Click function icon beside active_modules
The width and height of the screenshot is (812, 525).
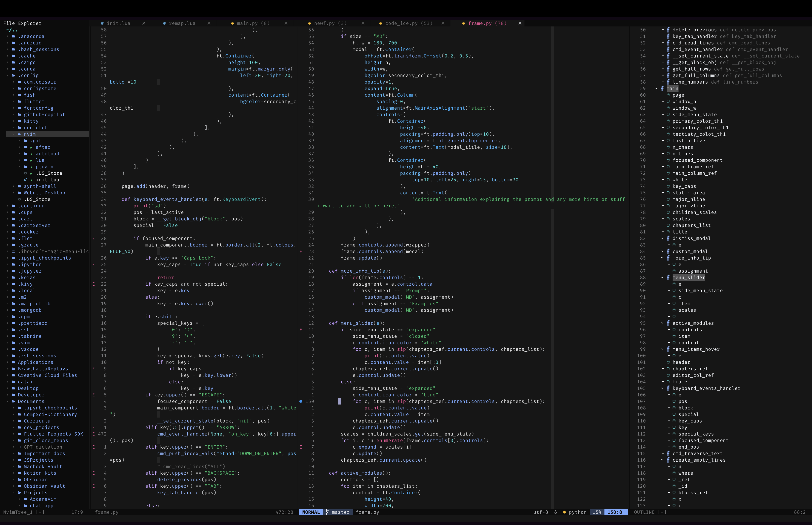point(668,323)
